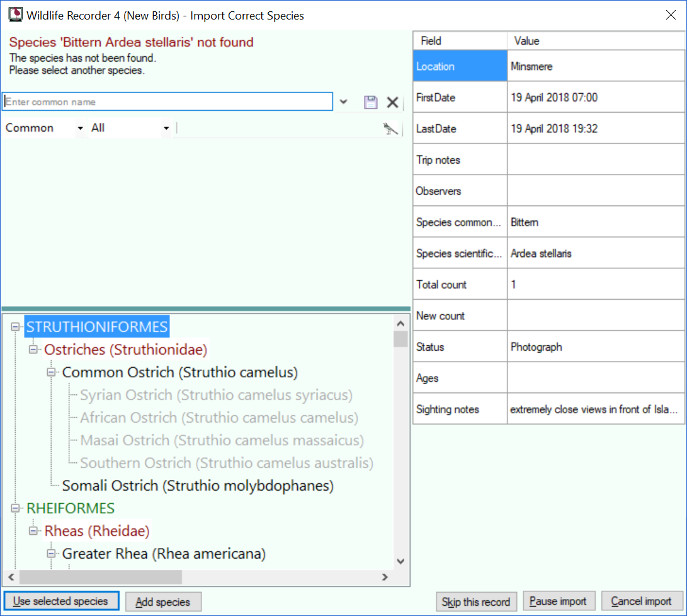Select the Trip notes field cell
The height and width of the screenshot is (616, 687).
tap(460, 159)
